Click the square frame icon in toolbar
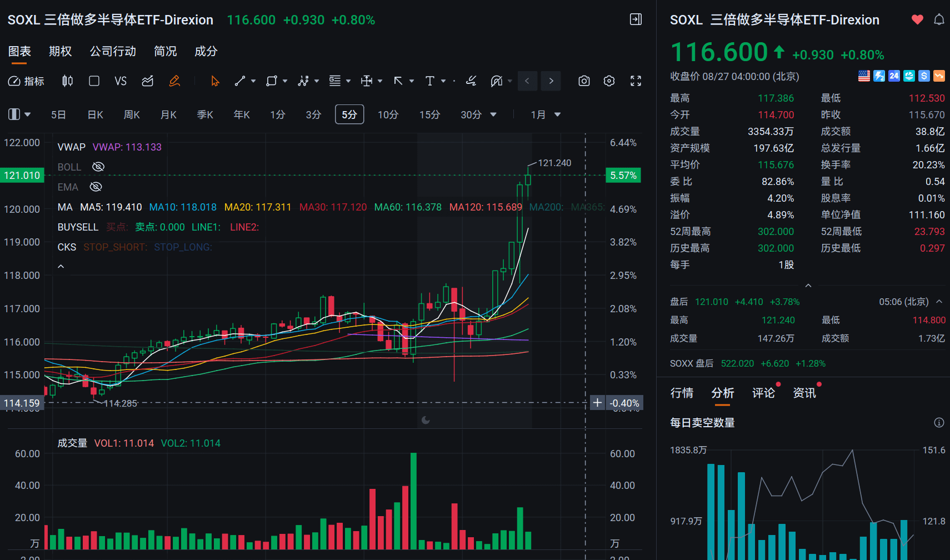 [94, 81]
